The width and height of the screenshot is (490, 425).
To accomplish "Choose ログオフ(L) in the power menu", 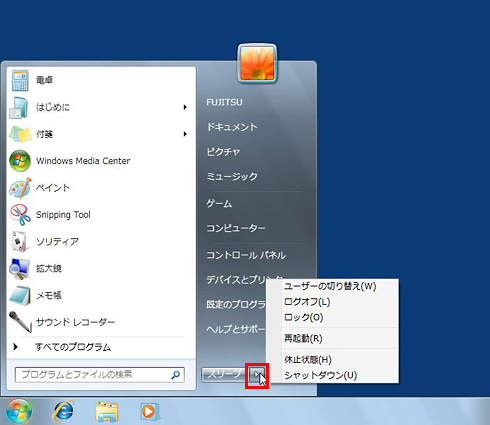I will click(x=307, y=302).
